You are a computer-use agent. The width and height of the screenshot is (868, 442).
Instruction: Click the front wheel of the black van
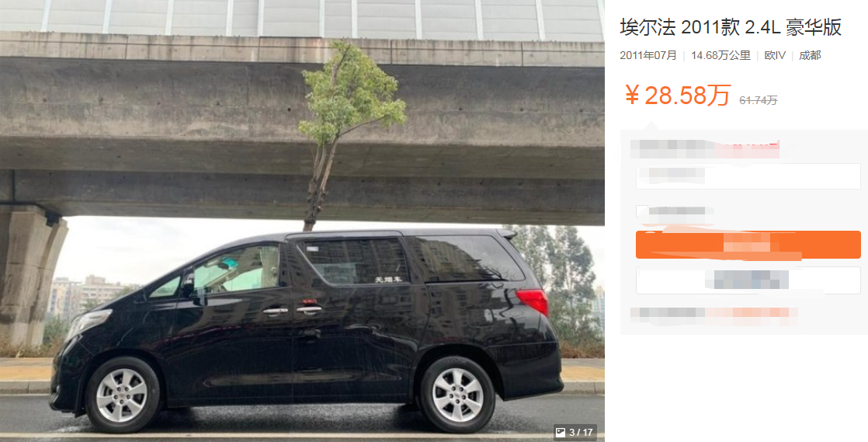pos(122,395)
